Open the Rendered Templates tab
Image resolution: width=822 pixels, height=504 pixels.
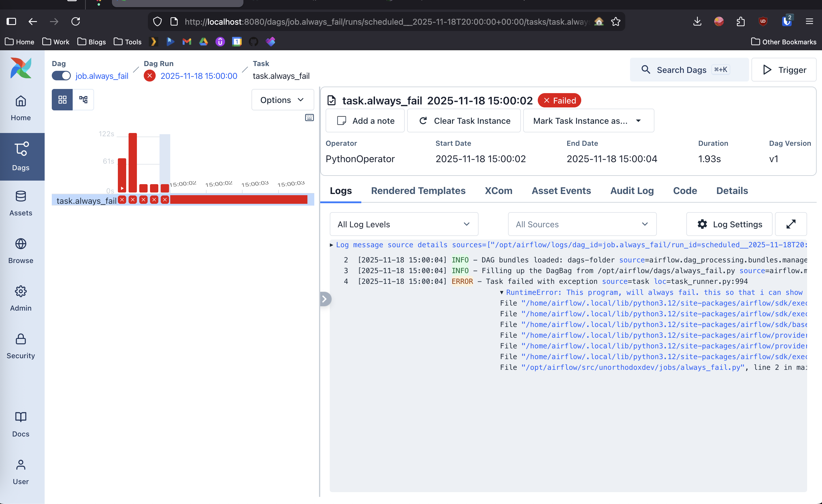pos(418,190)
